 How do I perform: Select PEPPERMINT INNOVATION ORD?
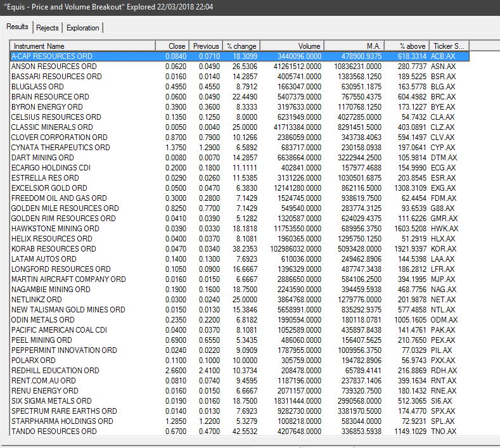tap(240, 350)
